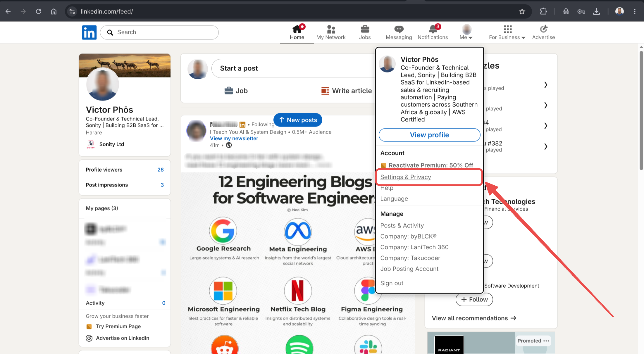Expand the For Business dropdown
Image resolution: width=644 pixels, height=354 pixels.
click(x=507, y=32)
